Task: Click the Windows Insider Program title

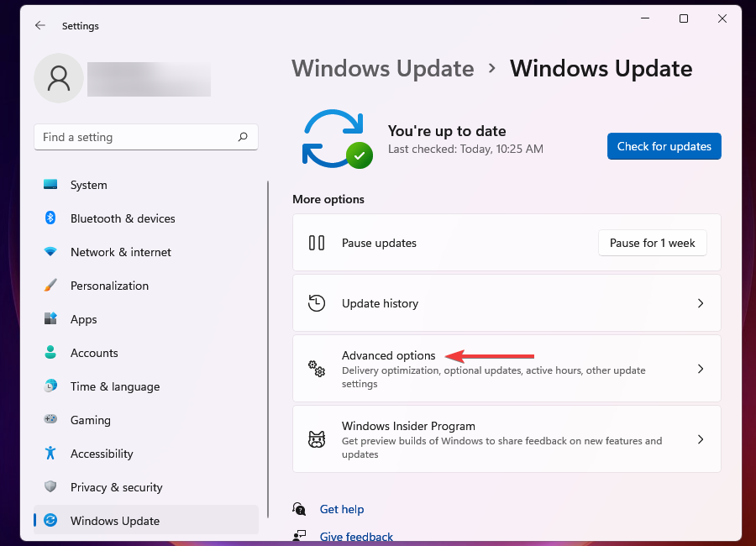Action: click(408, 426)
